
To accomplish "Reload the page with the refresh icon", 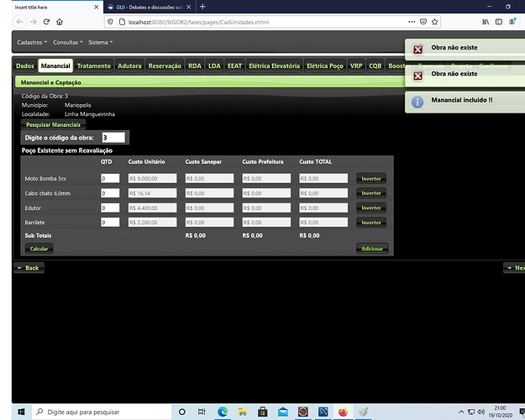I will coord(46,22).
